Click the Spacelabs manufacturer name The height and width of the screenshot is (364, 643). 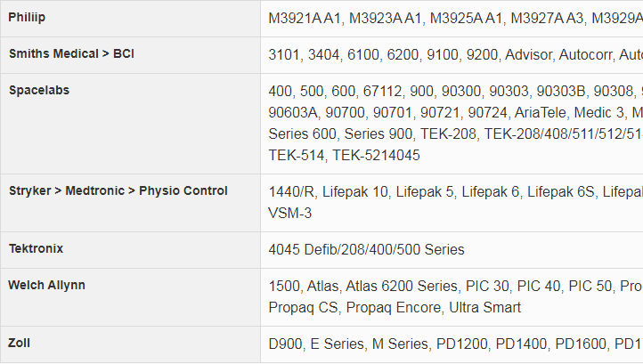pos(38,90)
